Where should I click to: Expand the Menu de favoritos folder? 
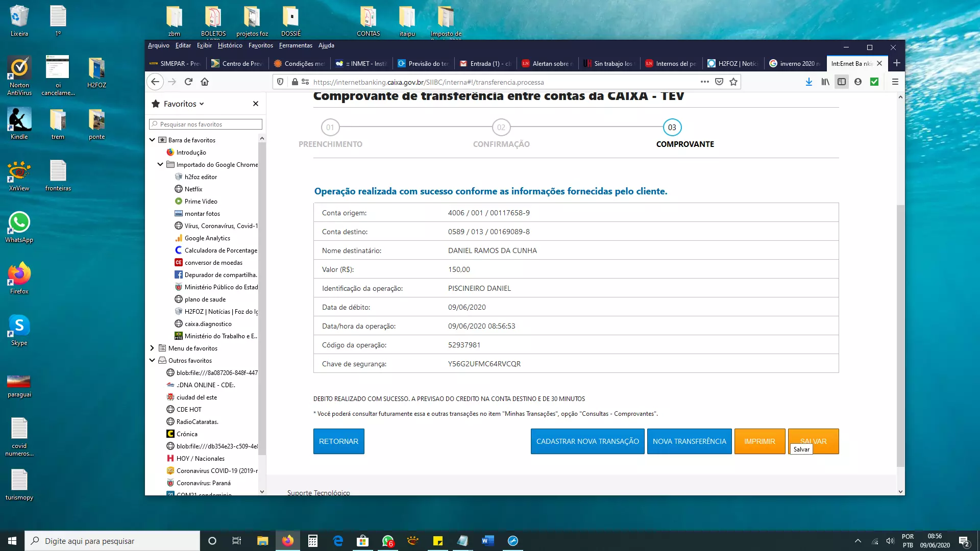(152, 348)
